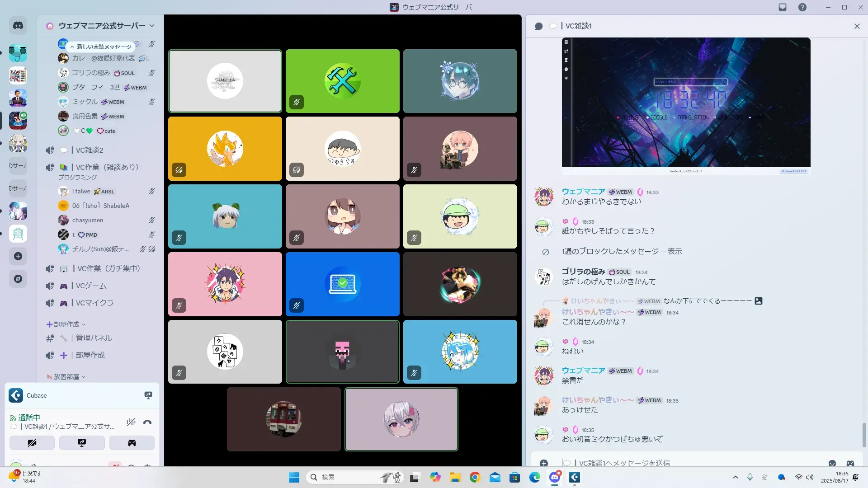Stream Cubase using the share icon
Viewport: 868px width, 488px height.
point(148,395)
